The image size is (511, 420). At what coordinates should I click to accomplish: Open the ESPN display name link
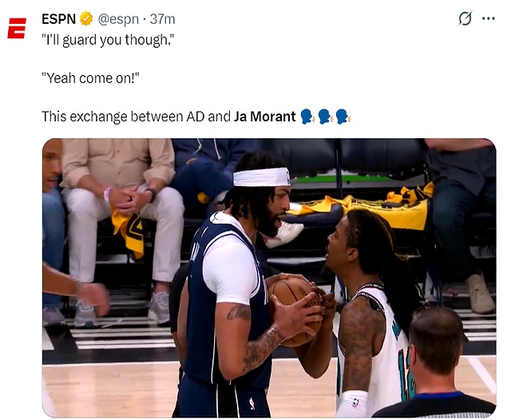58,19
